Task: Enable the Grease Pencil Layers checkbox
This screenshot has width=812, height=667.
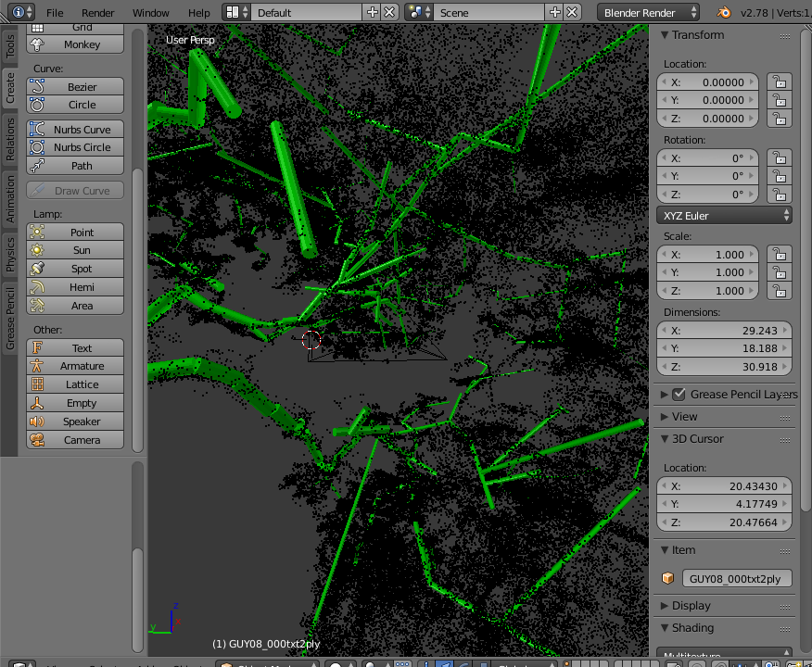Action: point(679,395)
